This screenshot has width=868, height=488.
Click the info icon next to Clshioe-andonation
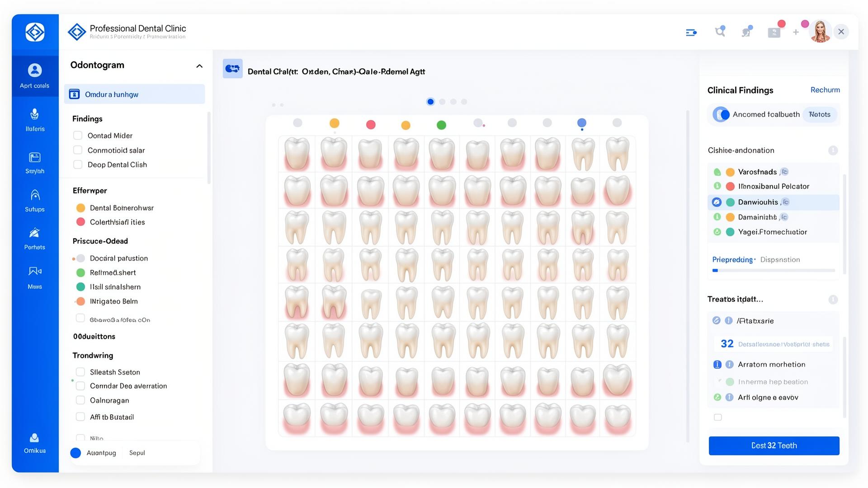tap(833, 150)
